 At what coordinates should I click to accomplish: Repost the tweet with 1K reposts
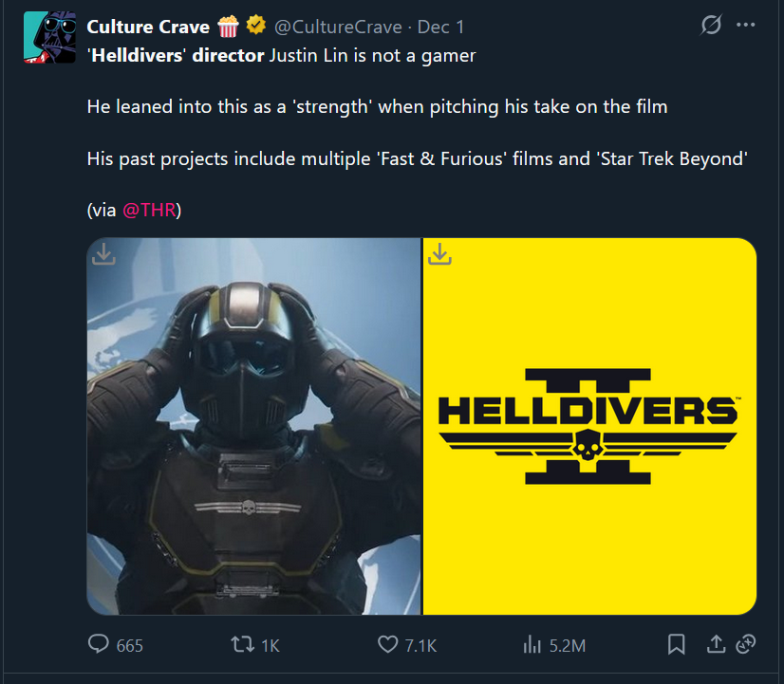click(244, 644)
